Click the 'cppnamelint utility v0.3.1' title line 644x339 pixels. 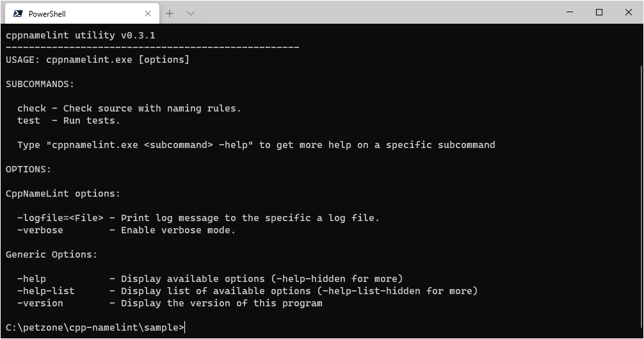81,35
